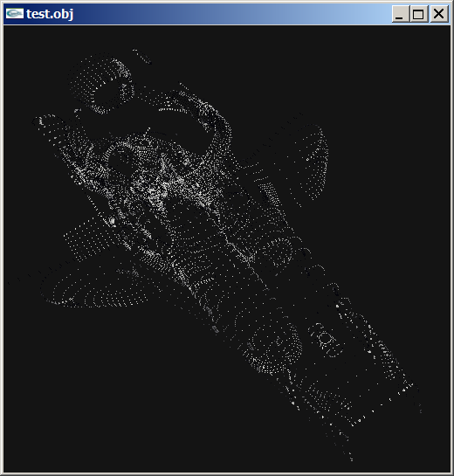454x476 pixels.
Task: Maximize the test.obj window
Action: click(418, 14)
